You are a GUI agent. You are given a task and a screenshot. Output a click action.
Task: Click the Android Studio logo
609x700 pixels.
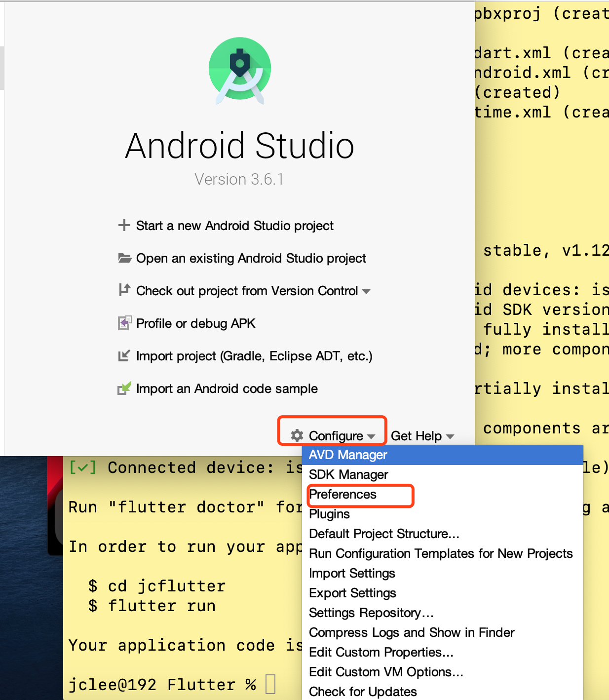[x=240, y=71]
